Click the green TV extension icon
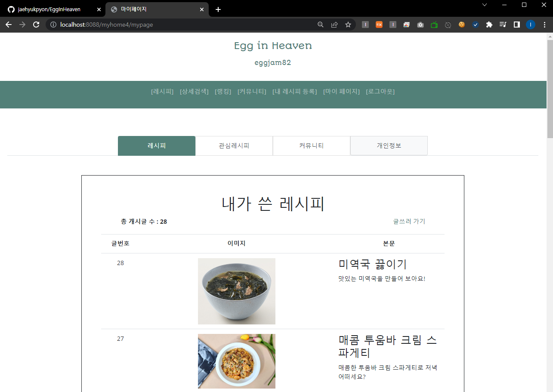Image resolution: width=553 pixels, height=392 pixels. point(434,25)
